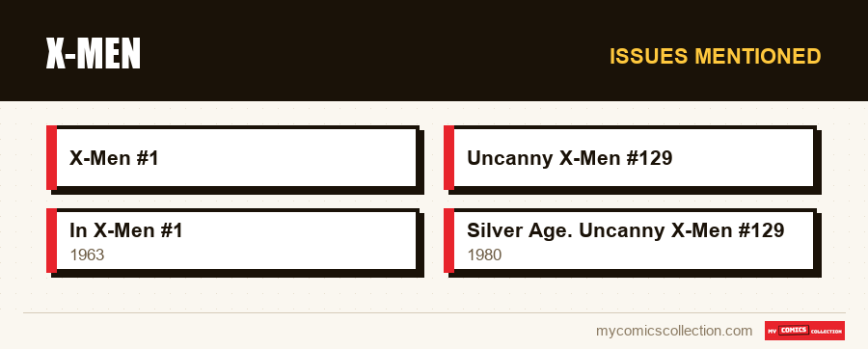Click the ISSUES MENTIONED yellow heading
868x349 pixels.
coord(716,57)
